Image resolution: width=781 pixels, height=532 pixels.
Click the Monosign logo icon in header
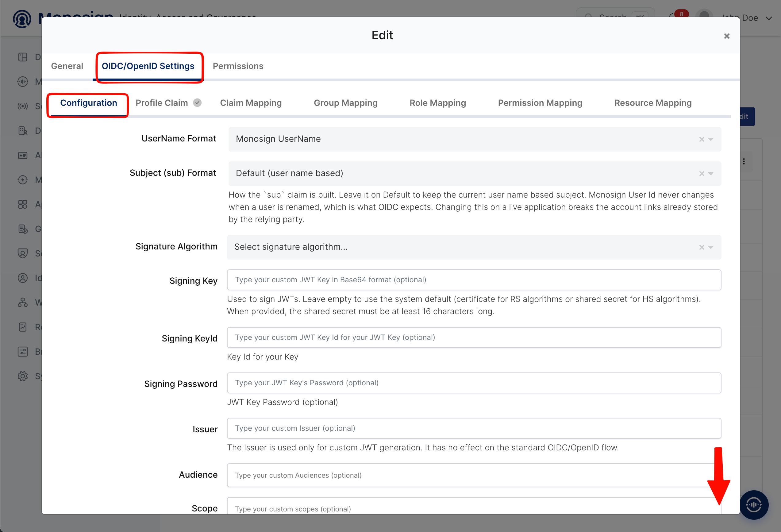tap(22, 19)
